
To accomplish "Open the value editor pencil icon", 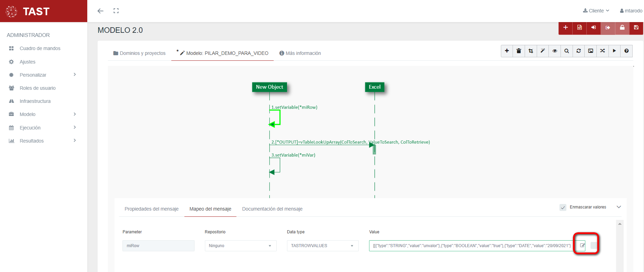I will pos(582,245).
